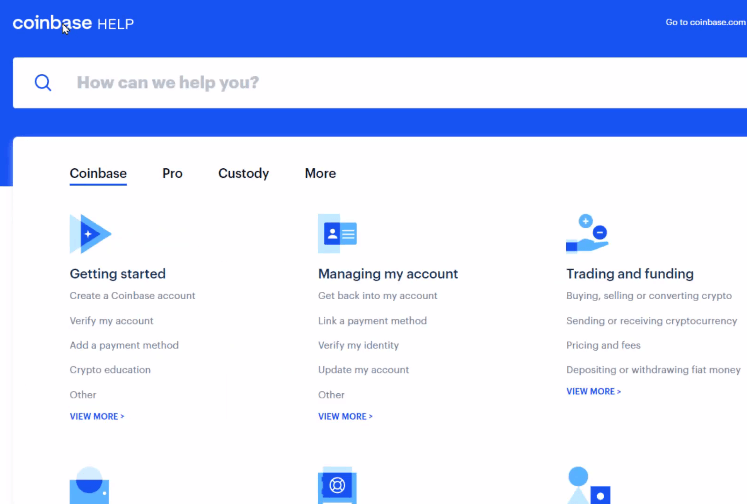Open 'Buying, selling or converting crypto' link
This screenshot has width=747, height=504.
tap(649, 296)
